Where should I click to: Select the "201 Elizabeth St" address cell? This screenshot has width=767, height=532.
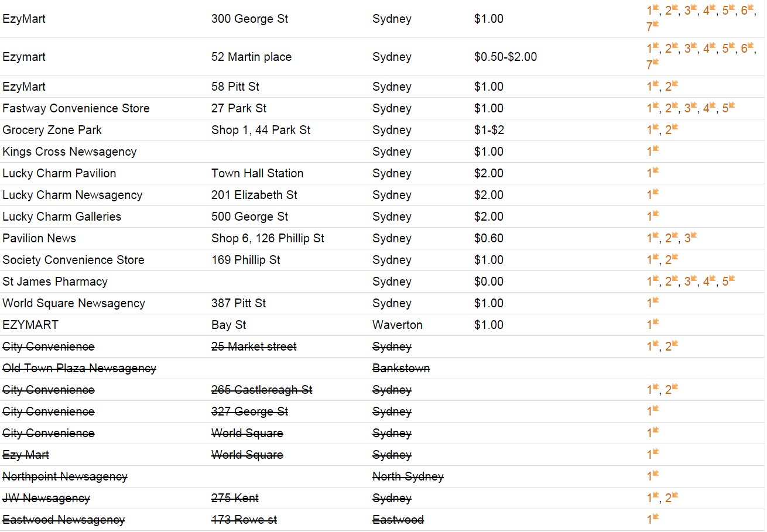255,195
